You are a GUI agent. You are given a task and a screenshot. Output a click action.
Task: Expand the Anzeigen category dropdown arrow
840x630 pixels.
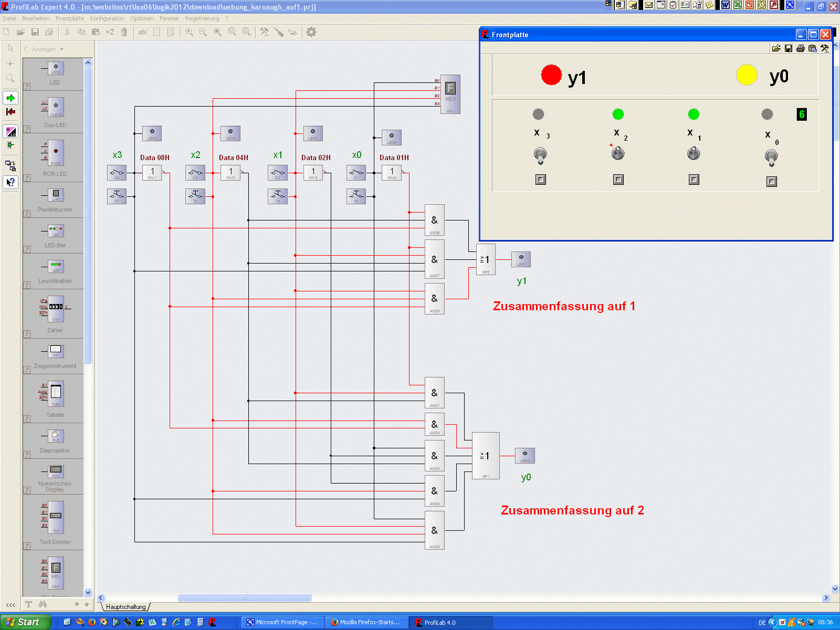point(61,49)
